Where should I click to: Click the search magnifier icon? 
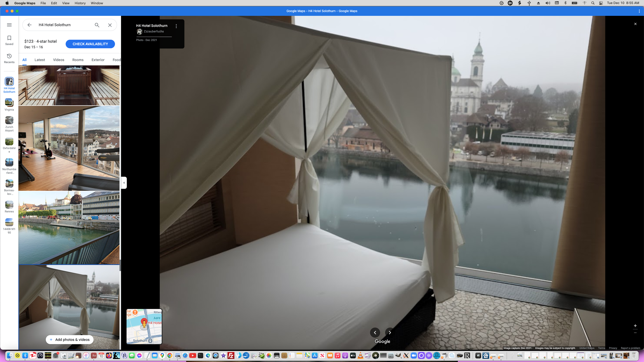tap(97, 25)
